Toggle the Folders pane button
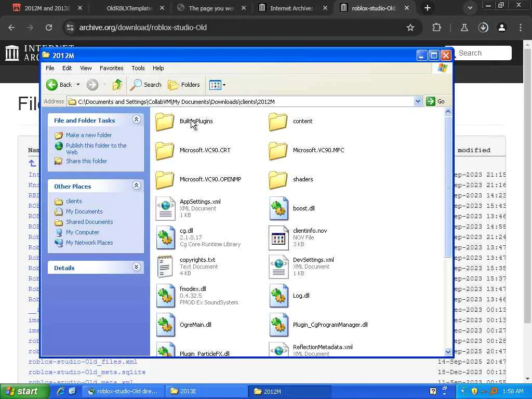The image size is (532, 399). 184,85
